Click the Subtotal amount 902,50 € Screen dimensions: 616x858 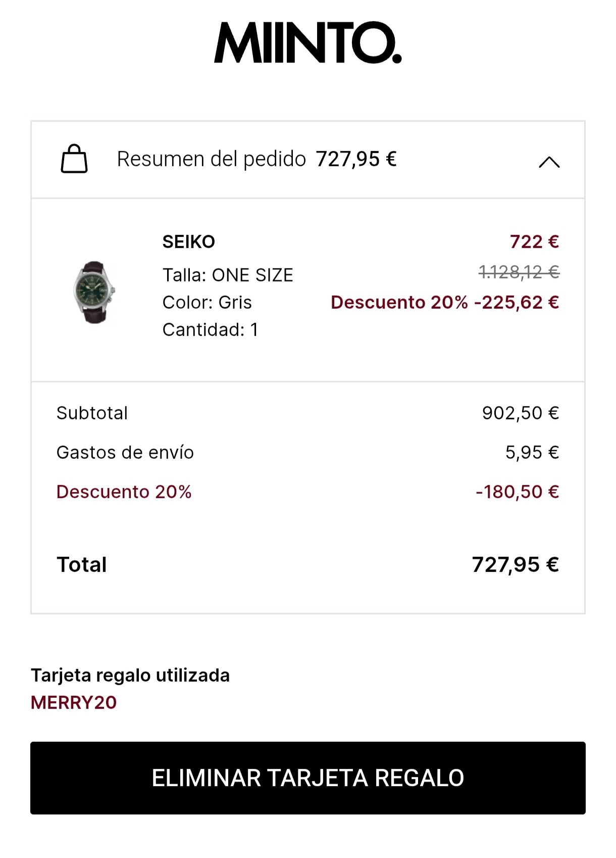tap(520, 413)
